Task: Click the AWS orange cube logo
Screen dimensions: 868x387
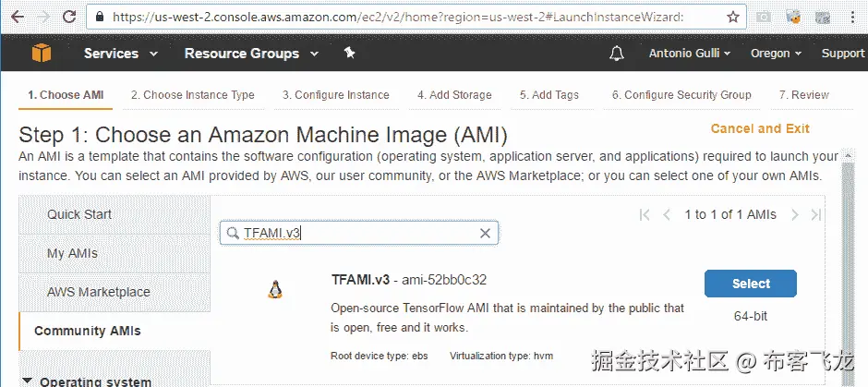Action: [x=42, y=54]
